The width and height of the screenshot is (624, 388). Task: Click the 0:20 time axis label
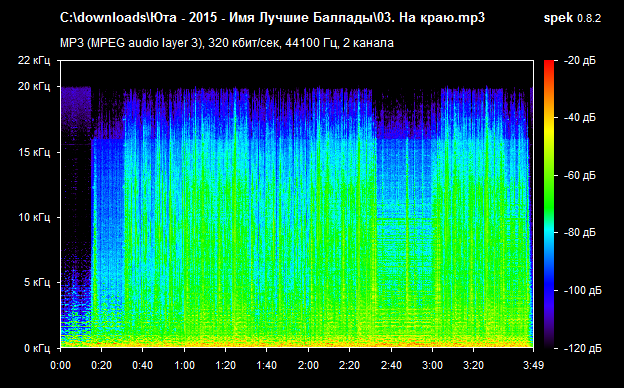101,365
